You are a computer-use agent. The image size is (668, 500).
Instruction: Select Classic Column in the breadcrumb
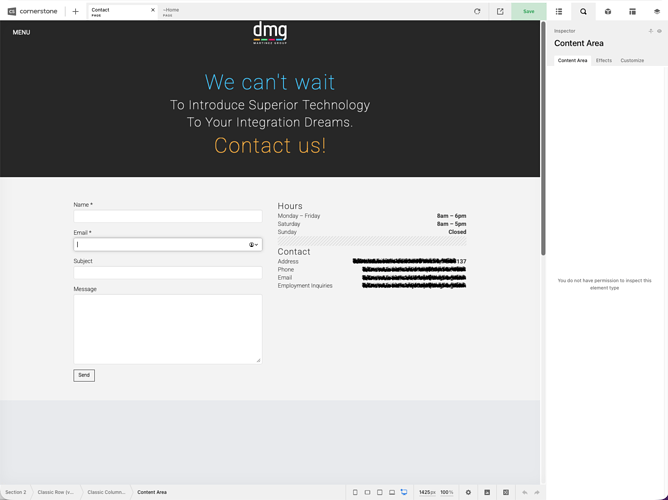(106, 492)
